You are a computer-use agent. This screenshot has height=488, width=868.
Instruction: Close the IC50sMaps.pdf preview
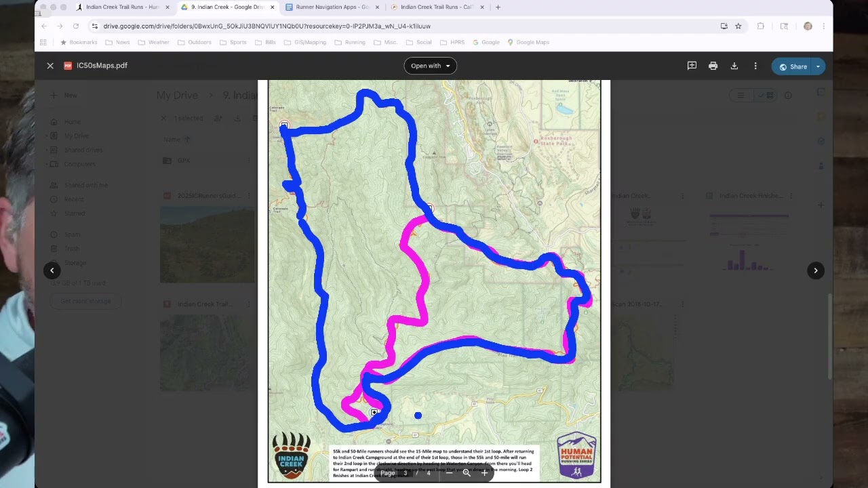50,66
